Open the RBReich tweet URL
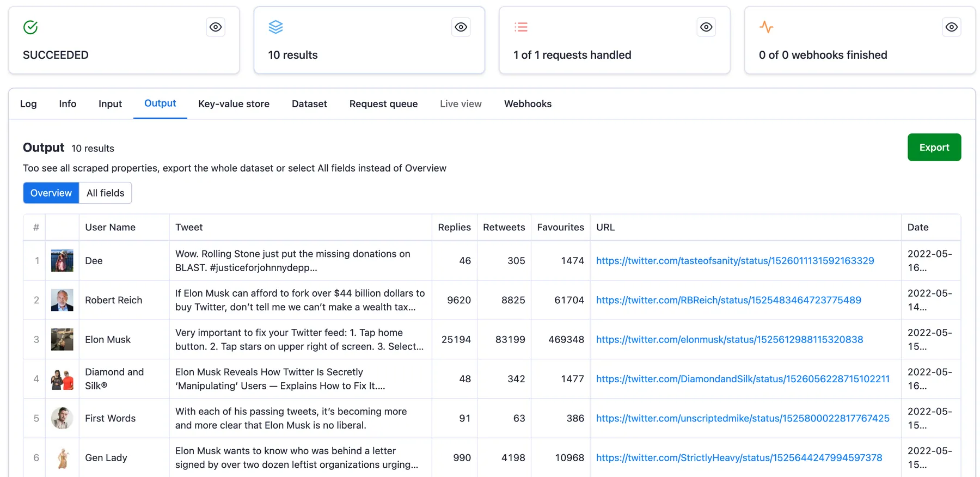 tap(728, 300)
